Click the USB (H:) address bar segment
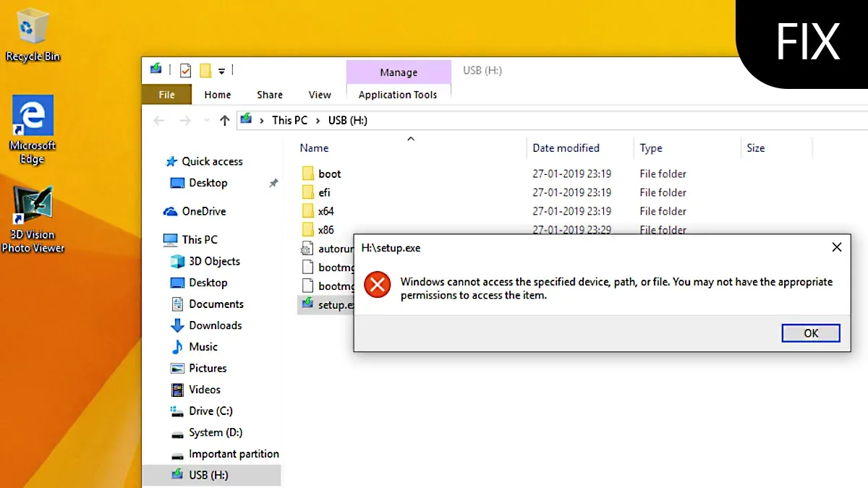 coord(348,120)
